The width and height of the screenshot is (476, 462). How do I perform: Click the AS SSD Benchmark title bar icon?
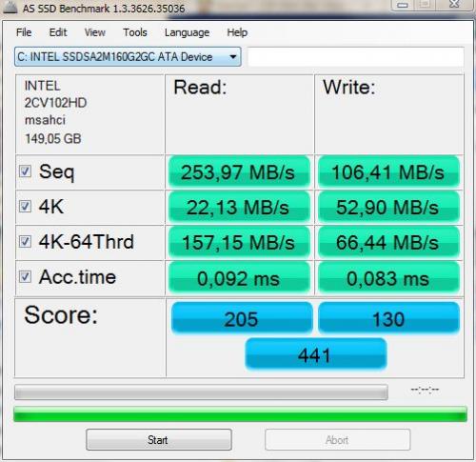pos(10,8)
